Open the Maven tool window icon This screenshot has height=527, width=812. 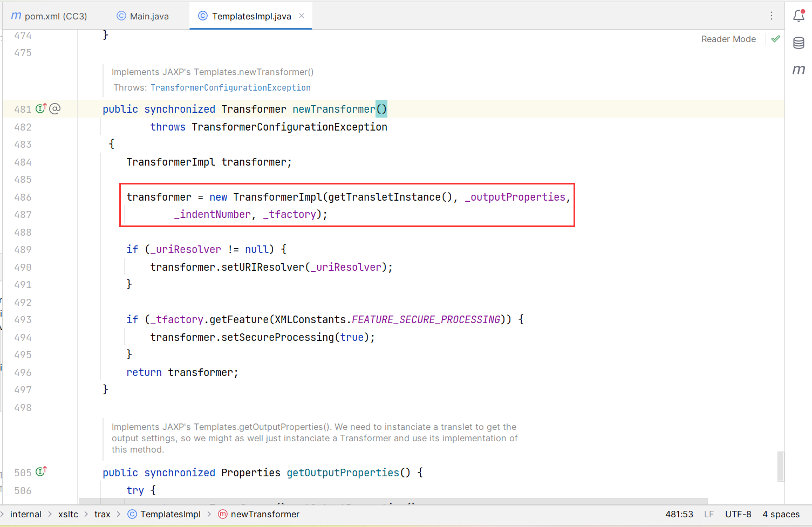click(x=799, y=70)
